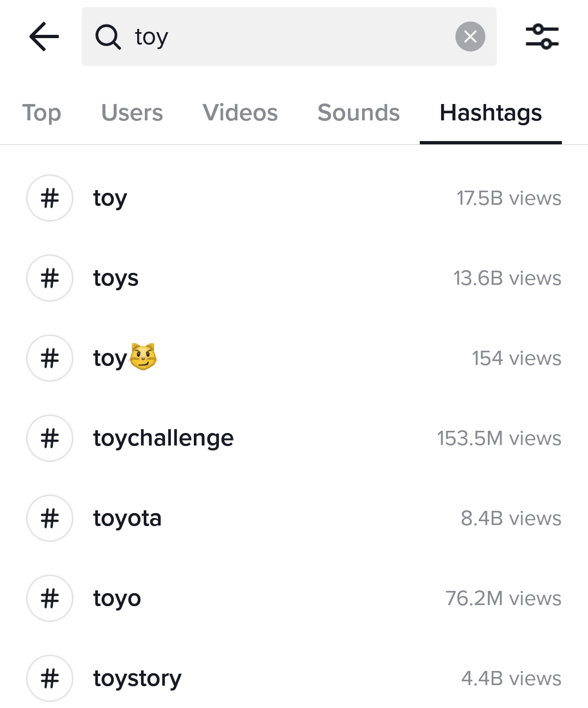Click the hash icon beside toys
This screenshot has width=588, height=708.
coord(50,278)
